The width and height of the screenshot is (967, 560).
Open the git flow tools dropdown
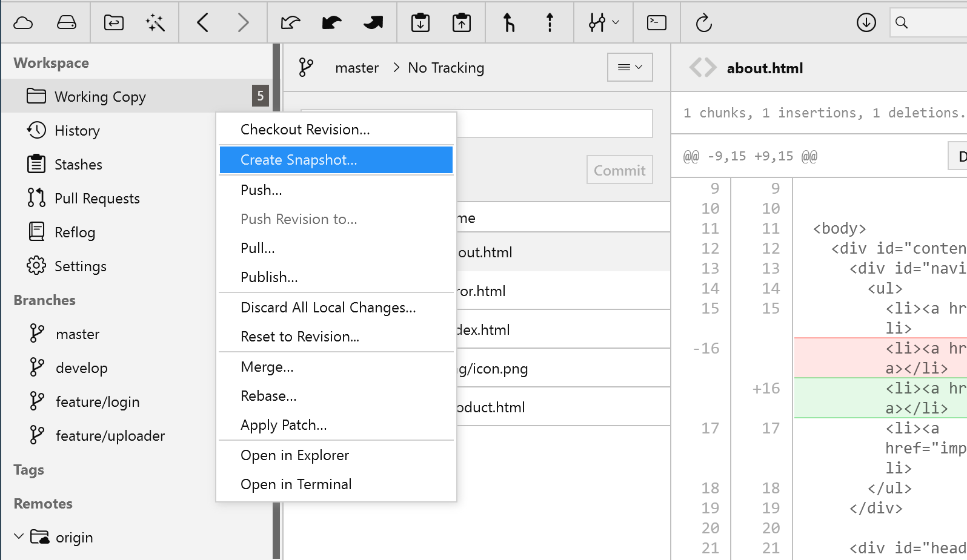[603, 23]
